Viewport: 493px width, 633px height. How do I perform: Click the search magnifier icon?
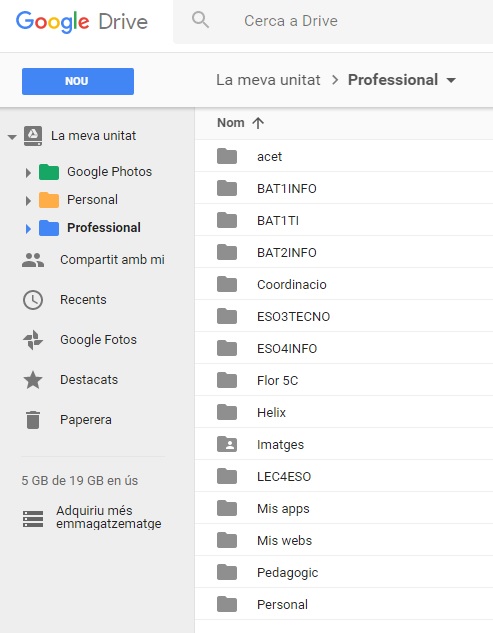200,20
